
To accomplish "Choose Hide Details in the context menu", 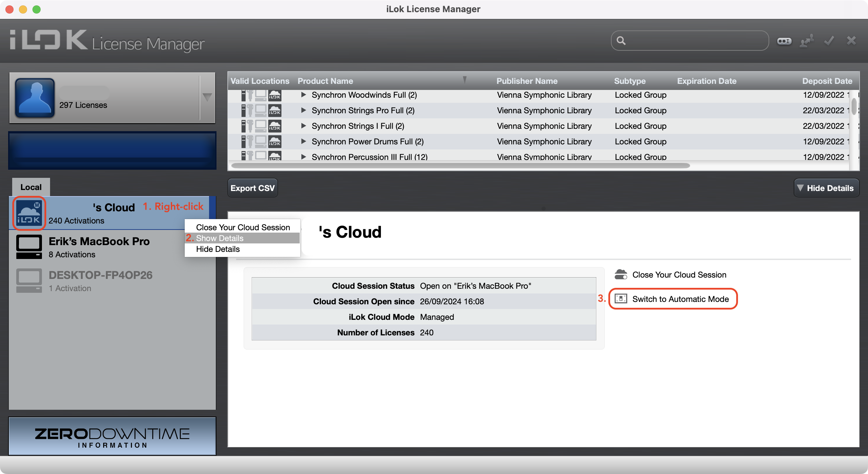I will (242, 249).
